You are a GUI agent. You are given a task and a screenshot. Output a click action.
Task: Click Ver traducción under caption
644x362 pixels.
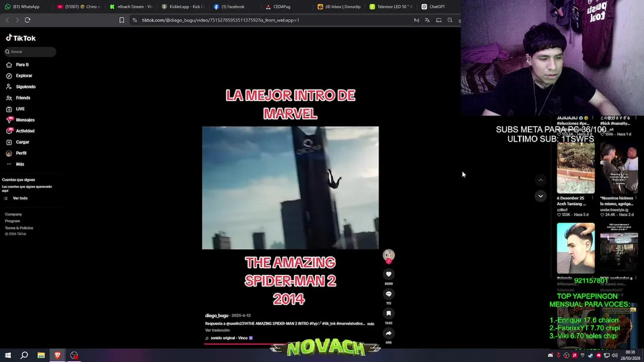pyautogui.click(x=217, y=330)
